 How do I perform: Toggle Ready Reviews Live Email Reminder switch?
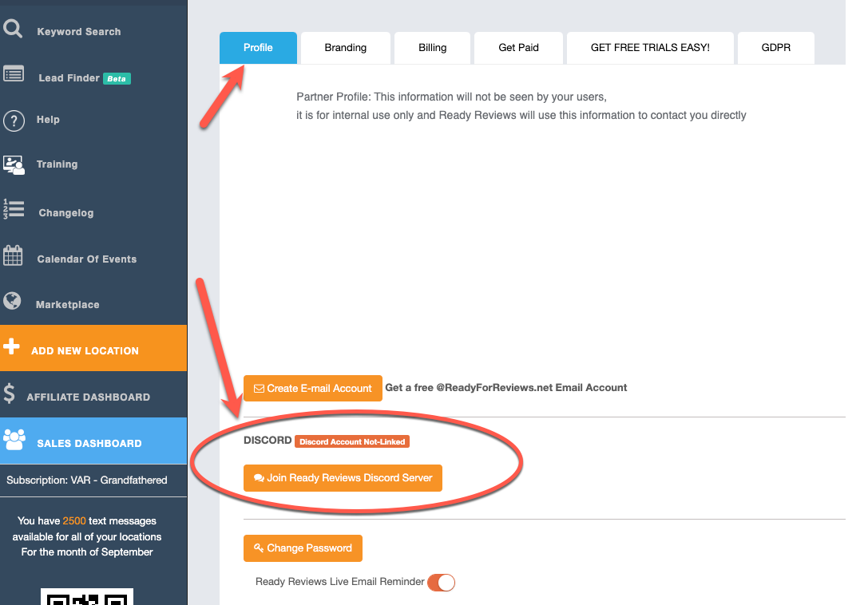pos(441,583)
